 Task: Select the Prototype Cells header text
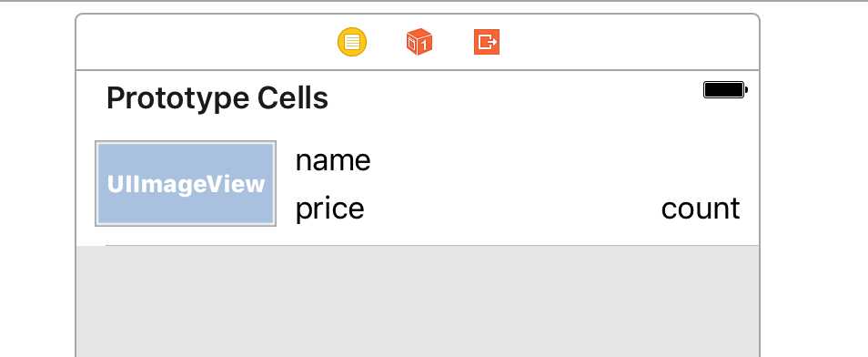pos(217,98)
